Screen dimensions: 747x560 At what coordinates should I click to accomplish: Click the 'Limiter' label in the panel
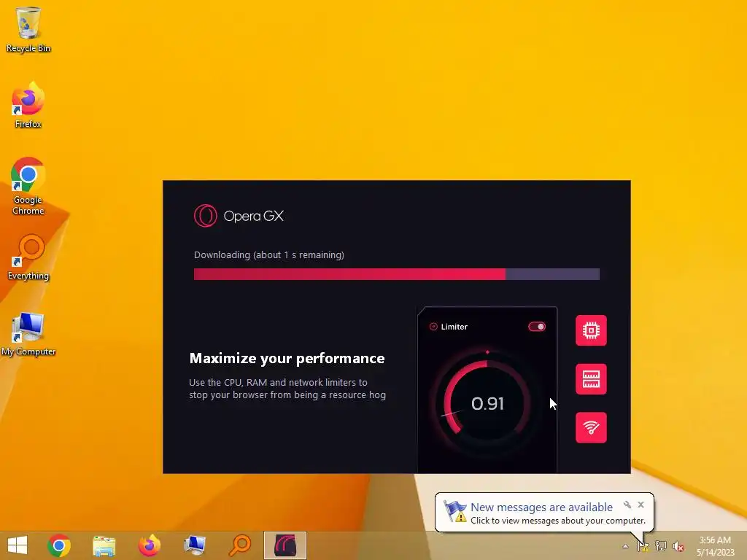tap(454, 327)
